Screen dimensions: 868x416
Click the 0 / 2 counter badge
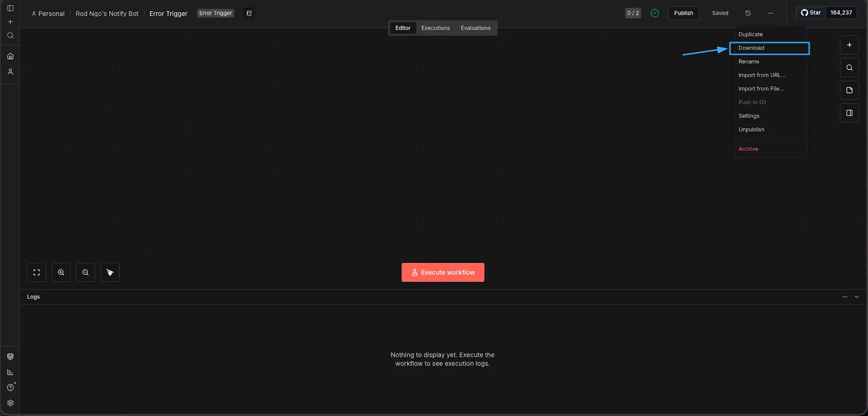pyautogui.click(x=633, y=13)
